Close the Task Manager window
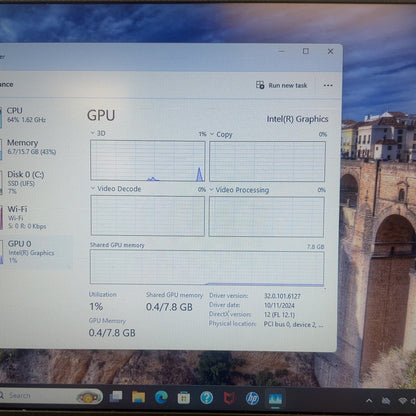Screen dimensions: 416x416 pos(330,51)
